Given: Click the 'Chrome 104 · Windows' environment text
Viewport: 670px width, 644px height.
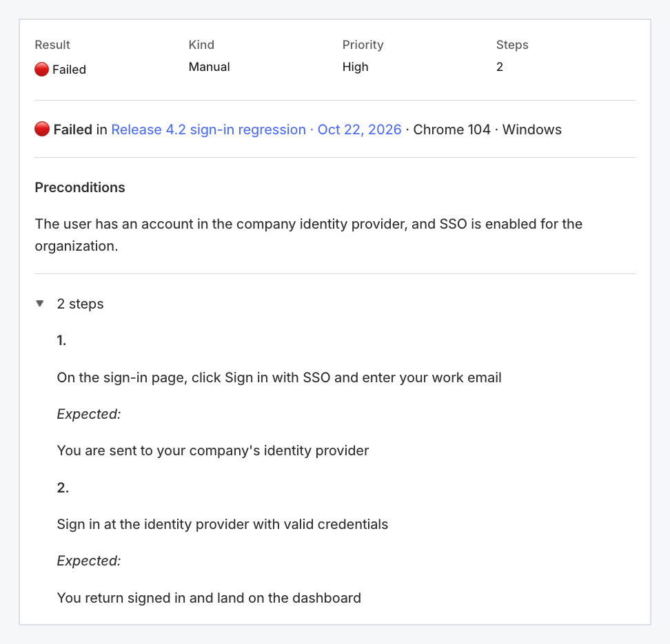Looking at the screenshot, I should tap(487, 129).
